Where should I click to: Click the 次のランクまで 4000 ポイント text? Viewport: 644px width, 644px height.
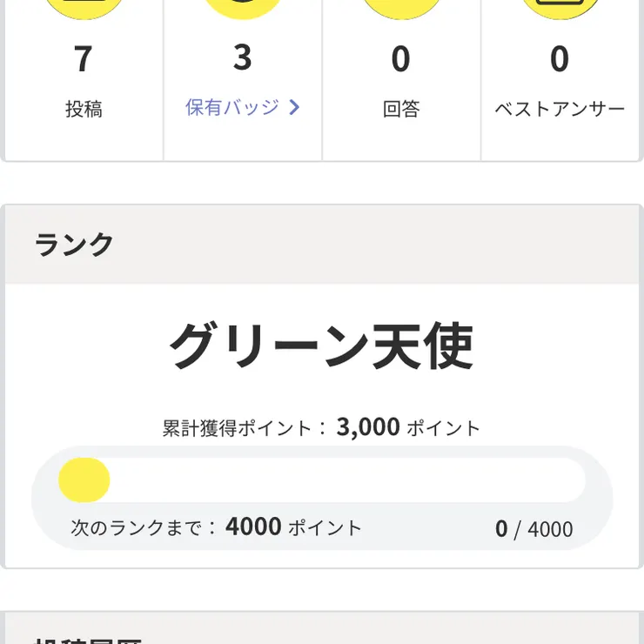click(x=216, y=527)
